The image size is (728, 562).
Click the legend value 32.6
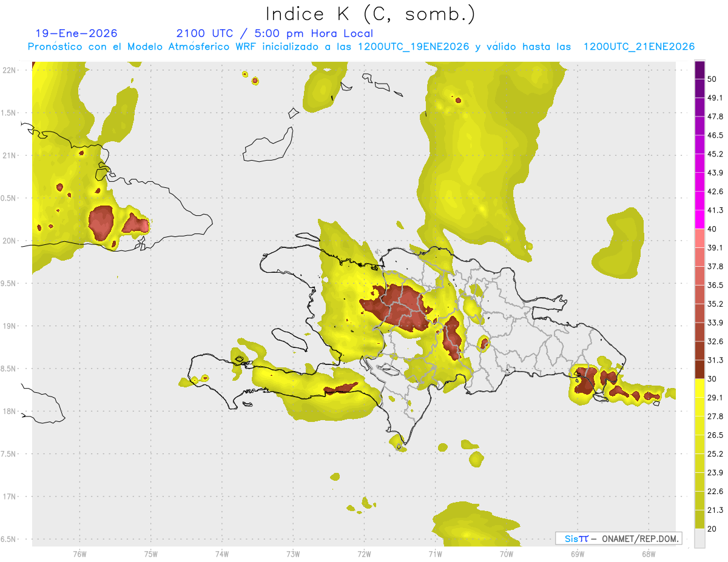pyautogui.click(x=715, y=341)
